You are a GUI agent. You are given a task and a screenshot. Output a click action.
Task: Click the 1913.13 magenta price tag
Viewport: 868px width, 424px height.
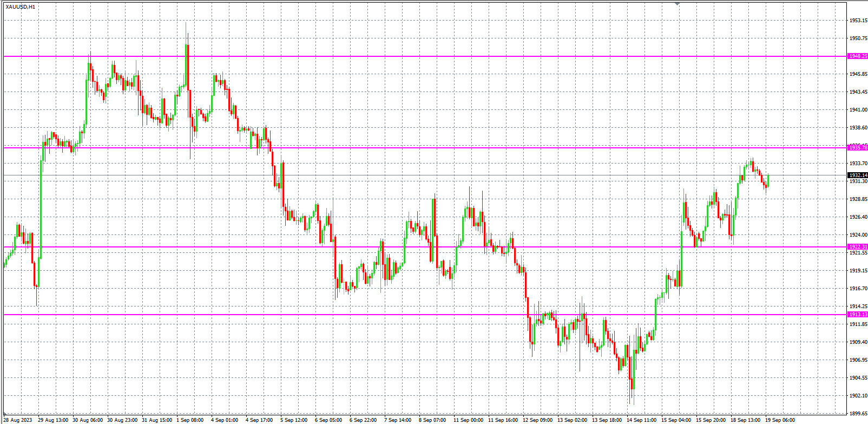[x=858, y=314]
